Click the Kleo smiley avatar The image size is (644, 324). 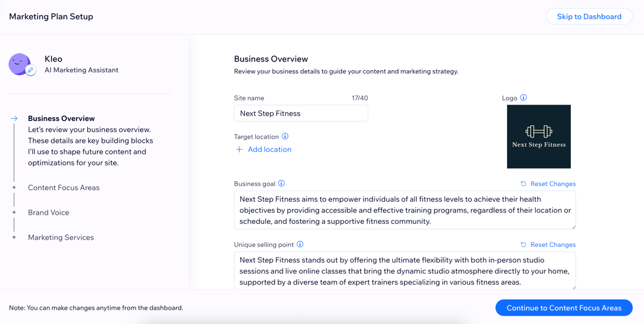click(x=19, y=64)
